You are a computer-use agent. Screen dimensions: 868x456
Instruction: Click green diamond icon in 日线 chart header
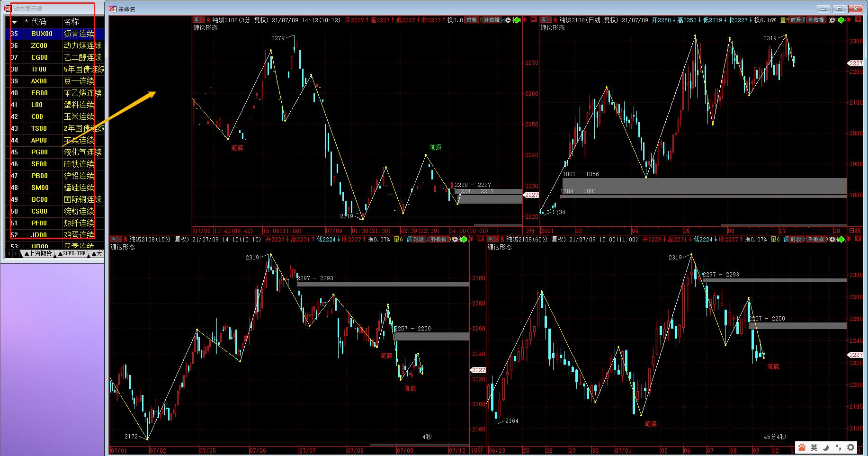841,20
